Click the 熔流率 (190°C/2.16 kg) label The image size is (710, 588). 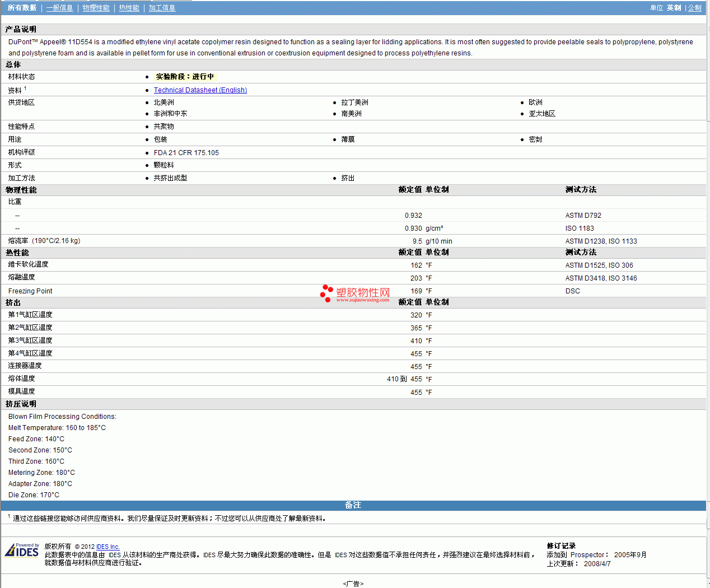[x=44, y=241]
